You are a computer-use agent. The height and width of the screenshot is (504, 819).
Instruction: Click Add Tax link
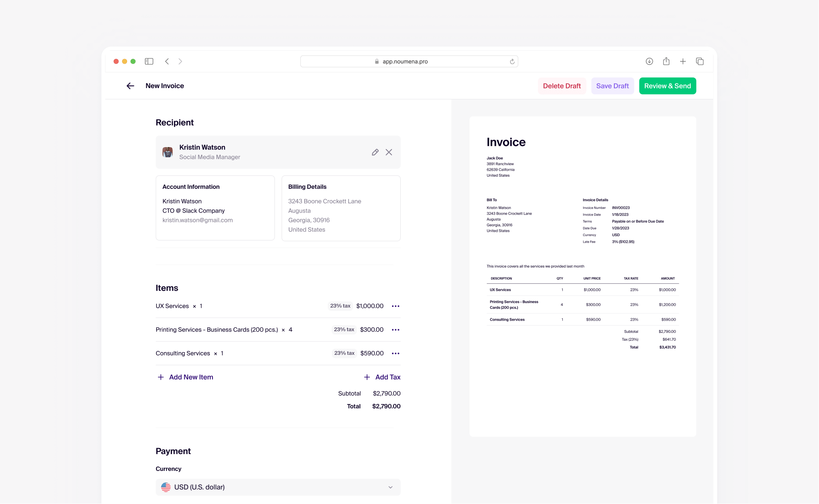(x=382, y=377)
